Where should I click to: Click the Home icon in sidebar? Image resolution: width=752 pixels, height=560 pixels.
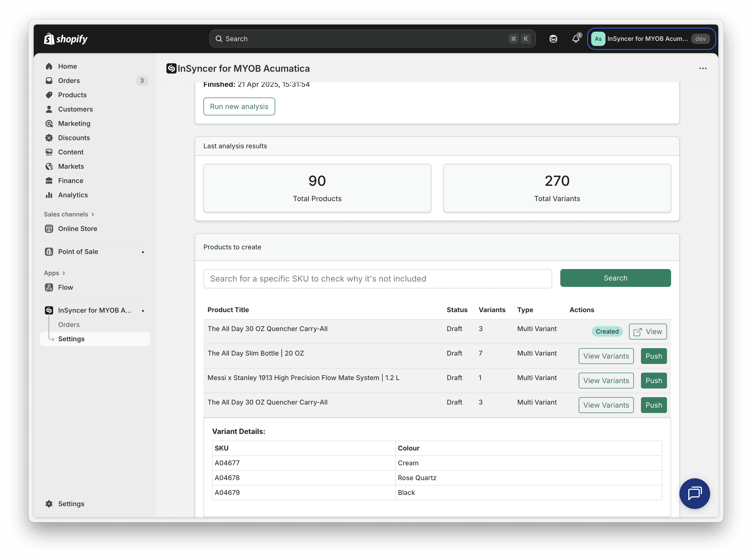click(x=49, y=66)
